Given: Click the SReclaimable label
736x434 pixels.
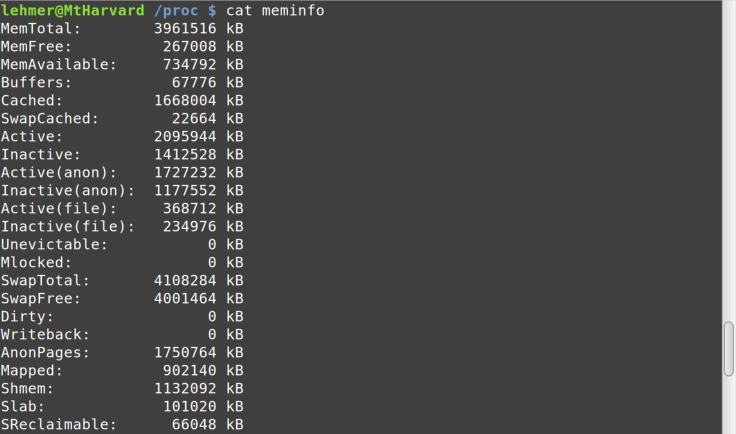Looking at the screenshot, I should (58, 425).
